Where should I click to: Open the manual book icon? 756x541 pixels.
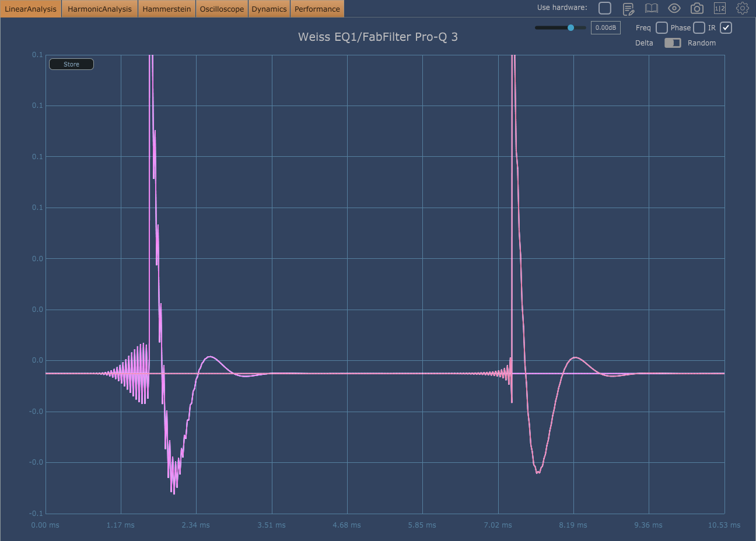[651, 8]
